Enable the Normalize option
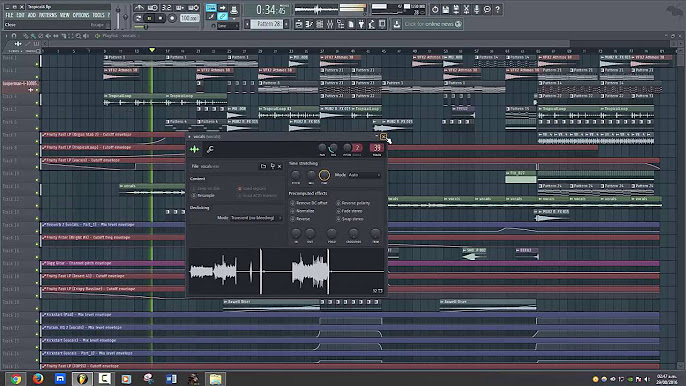686x386 pixels. coord(303,211)
